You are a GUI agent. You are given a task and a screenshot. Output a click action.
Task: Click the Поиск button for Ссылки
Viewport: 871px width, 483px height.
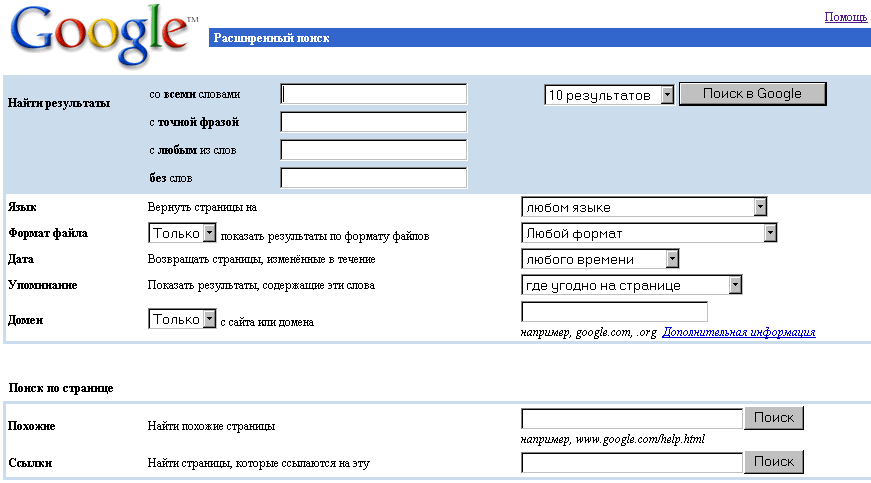tap(774, 461)
